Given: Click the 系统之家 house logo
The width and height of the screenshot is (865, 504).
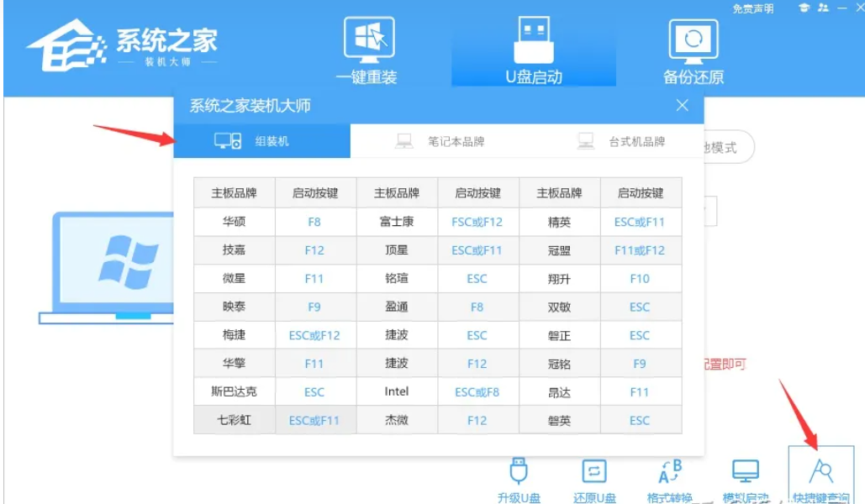Looking at the screenshot, I should click(x=66, y=46).
